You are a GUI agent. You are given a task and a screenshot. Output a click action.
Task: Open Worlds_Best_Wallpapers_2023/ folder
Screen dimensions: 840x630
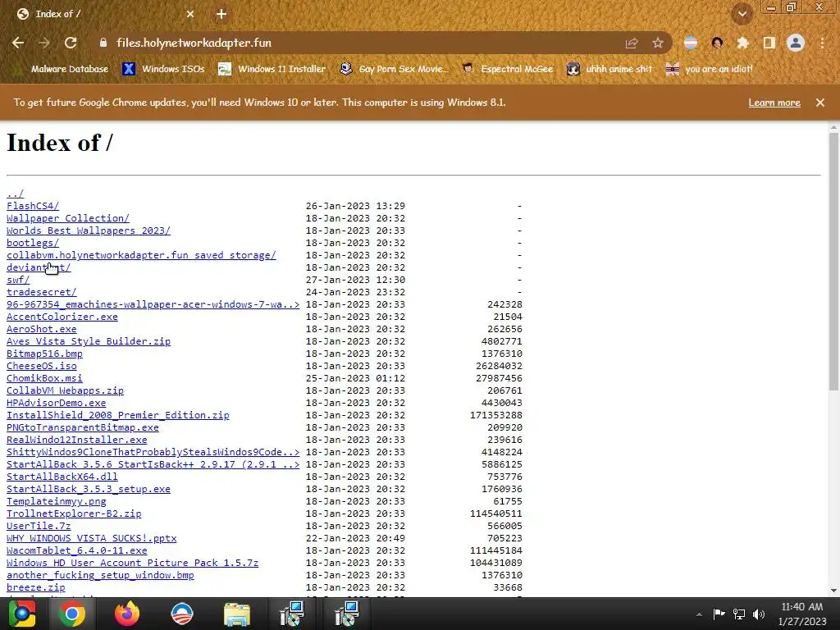[89, 231]
